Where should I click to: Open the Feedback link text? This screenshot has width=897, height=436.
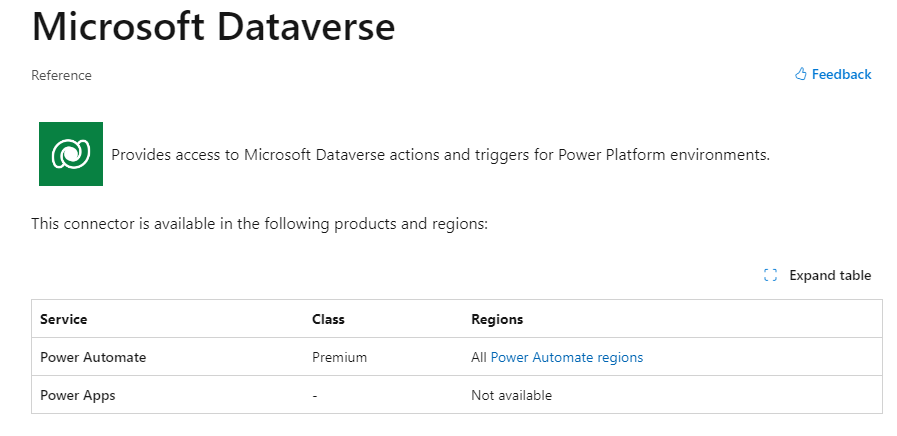tap(842, 74)
